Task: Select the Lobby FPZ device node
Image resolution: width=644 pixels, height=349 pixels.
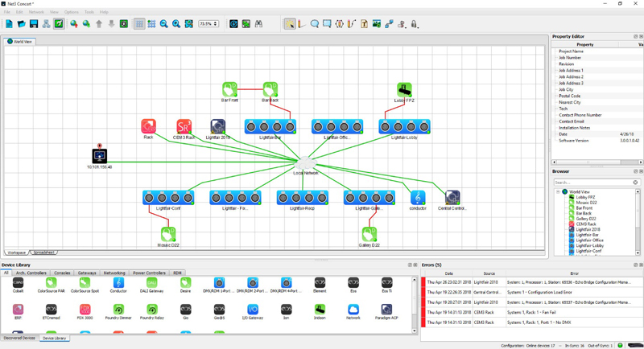Action: click(404, 90)
